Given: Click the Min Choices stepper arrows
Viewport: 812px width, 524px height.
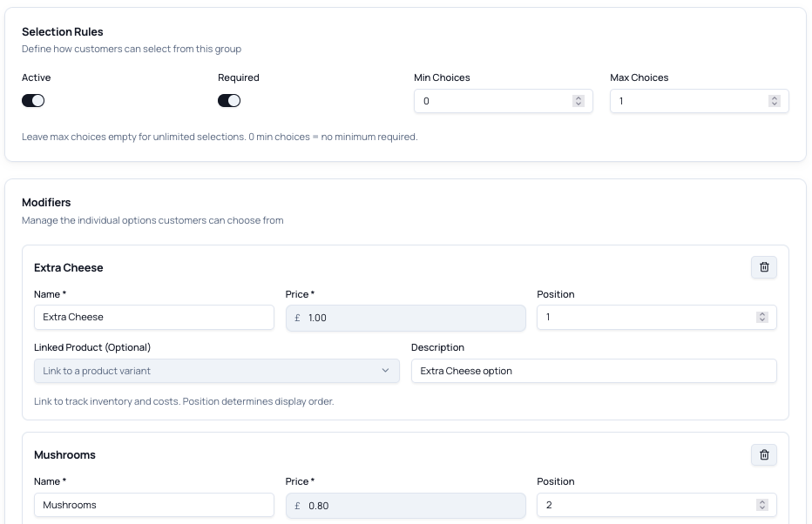Looking at the screenshot, I should coord(579,101).
